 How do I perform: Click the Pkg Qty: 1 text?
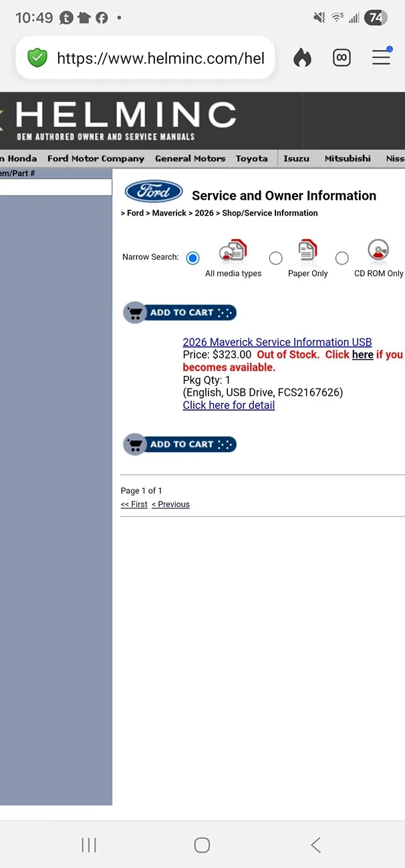pos(207,381)
